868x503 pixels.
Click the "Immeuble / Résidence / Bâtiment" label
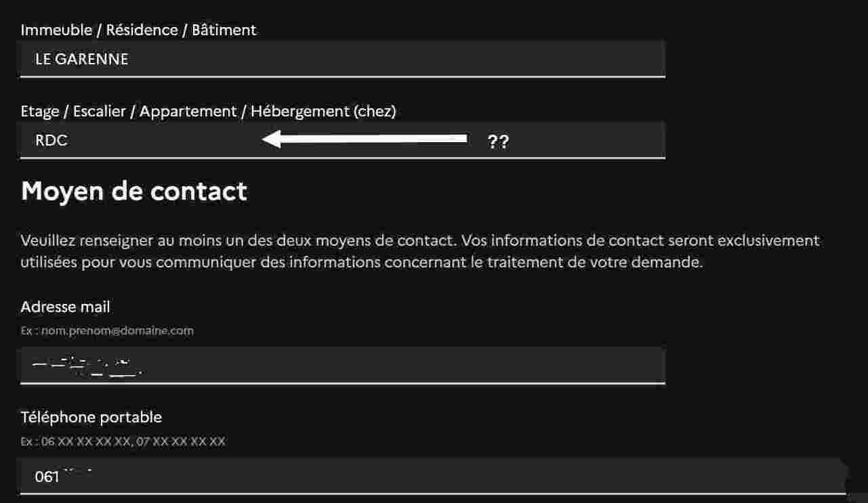coord(138,30)
